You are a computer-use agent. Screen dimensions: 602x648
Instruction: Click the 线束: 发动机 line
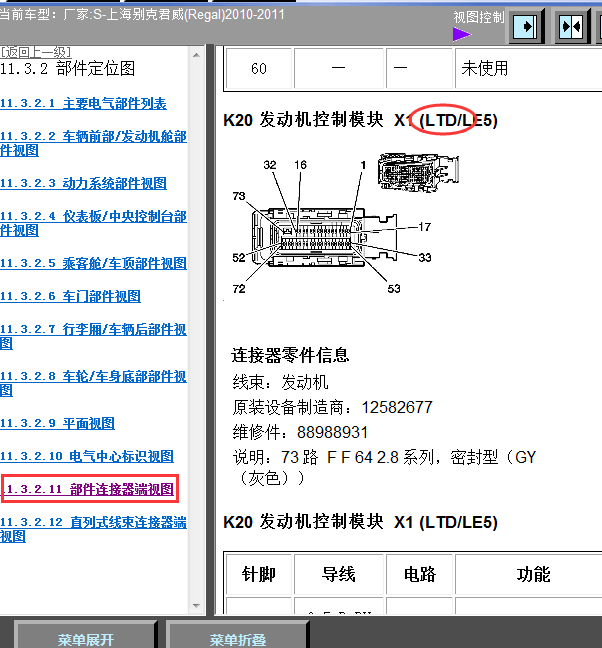280,382
